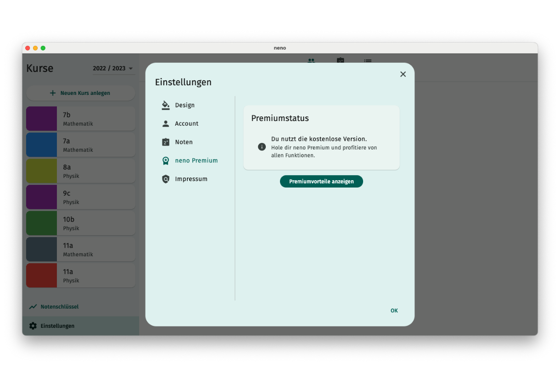Expand the 2022 / 2023 school year dropdown
The image size is (560, 392).
[x=113, y=68]
